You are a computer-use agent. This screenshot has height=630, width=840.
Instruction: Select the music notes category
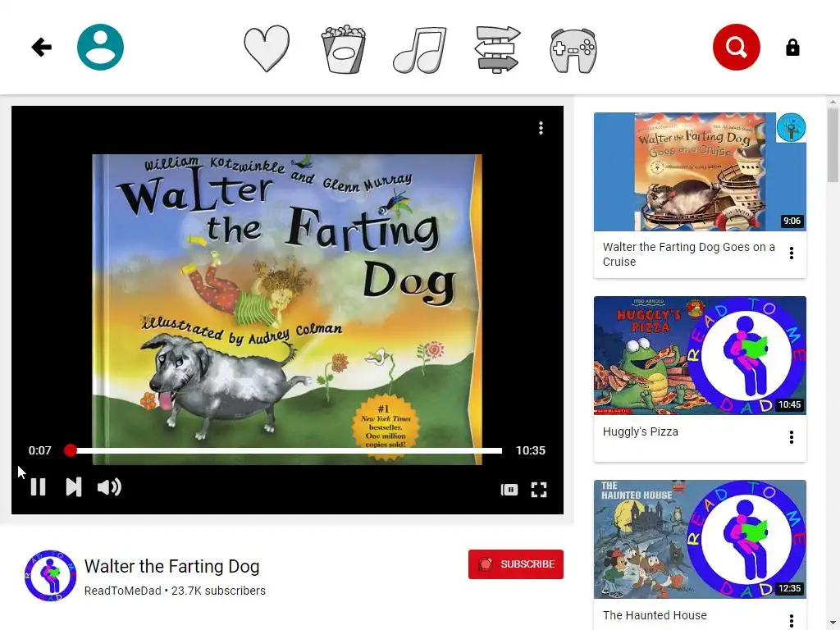click(x=419, y=49)
